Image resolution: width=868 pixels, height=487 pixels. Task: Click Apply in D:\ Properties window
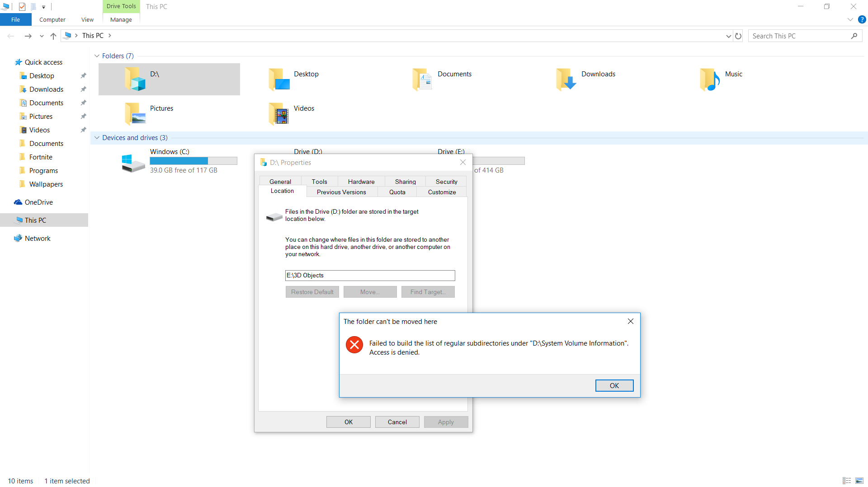pyautogui.click(x=446, y=422)
